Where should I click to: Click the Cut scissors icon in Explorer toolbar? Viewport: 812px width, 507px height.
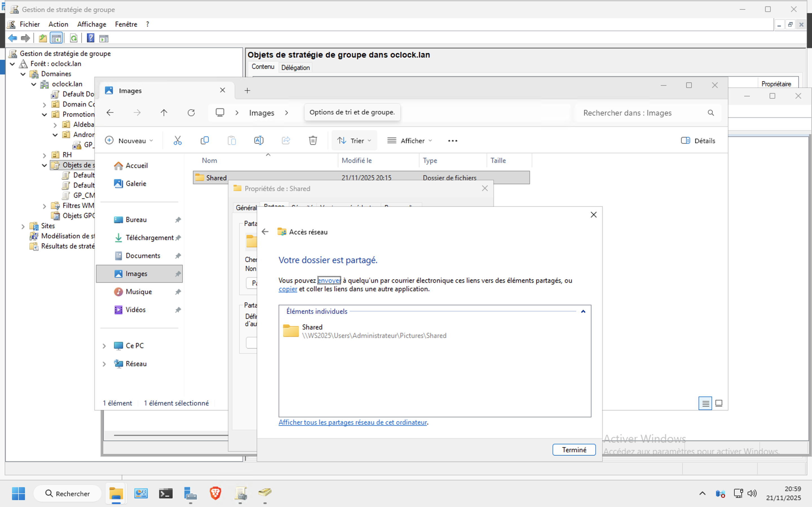[178, 141]
